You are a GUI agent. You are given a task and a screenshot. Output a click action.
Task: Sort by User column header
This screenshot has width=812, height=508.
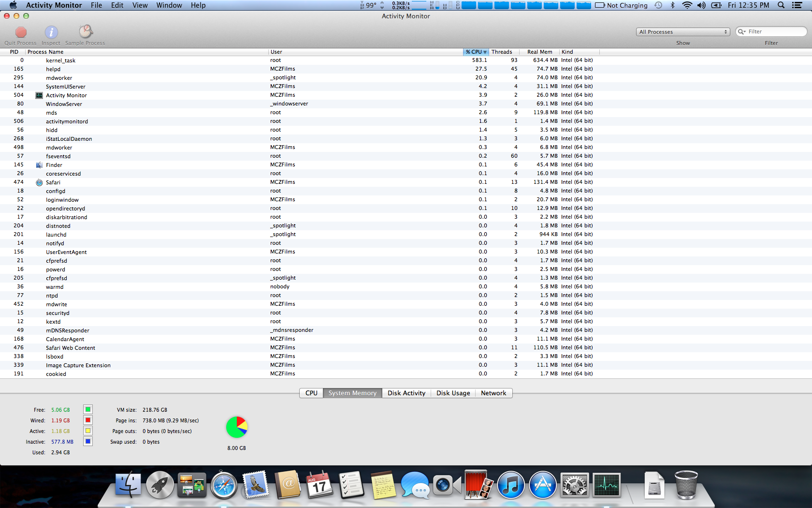pyautogui.click(x=365, y=52)
